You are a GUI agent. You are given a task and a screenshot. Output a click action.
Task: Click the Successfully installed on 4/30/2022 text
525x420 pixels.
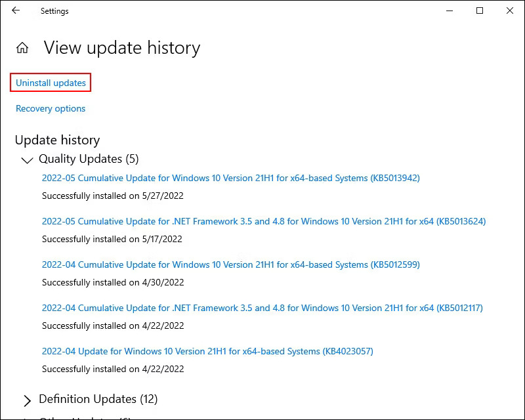[112, 282]
